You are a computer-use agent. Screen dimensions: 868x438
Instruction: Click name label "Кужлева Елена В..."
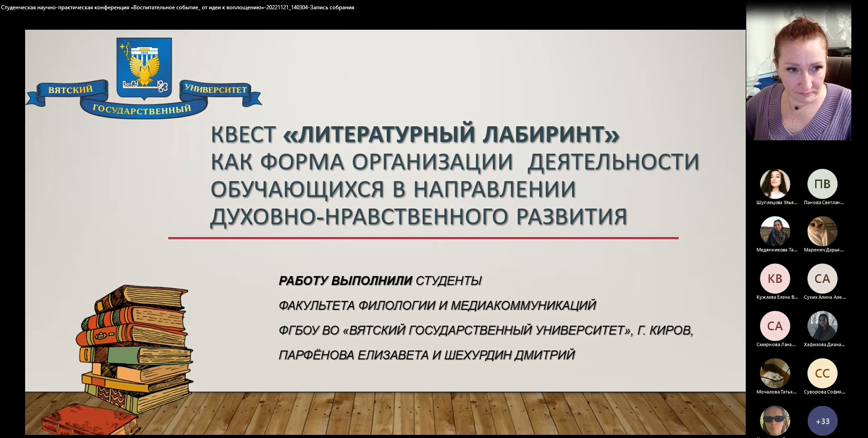[x=777, y=297]
